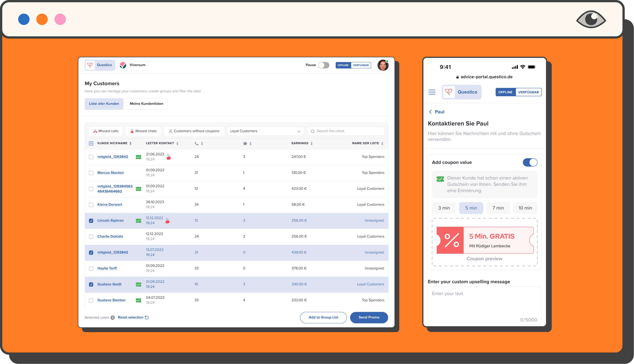Click the Send Promo button
Image resolution: width=634 pixels, height=364 pixels.
click(x=369, y=317)
